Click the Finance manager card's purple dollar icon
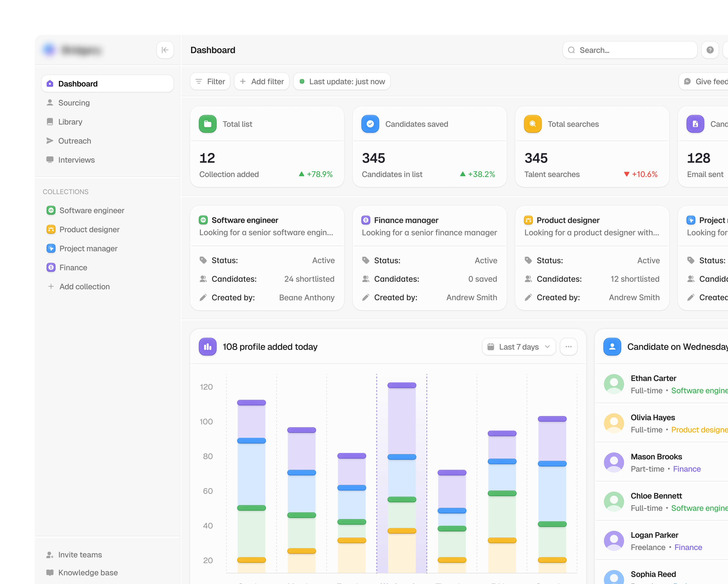Image resolution: width=728 pixels, height=584 pixels. [x=366, y=220]
